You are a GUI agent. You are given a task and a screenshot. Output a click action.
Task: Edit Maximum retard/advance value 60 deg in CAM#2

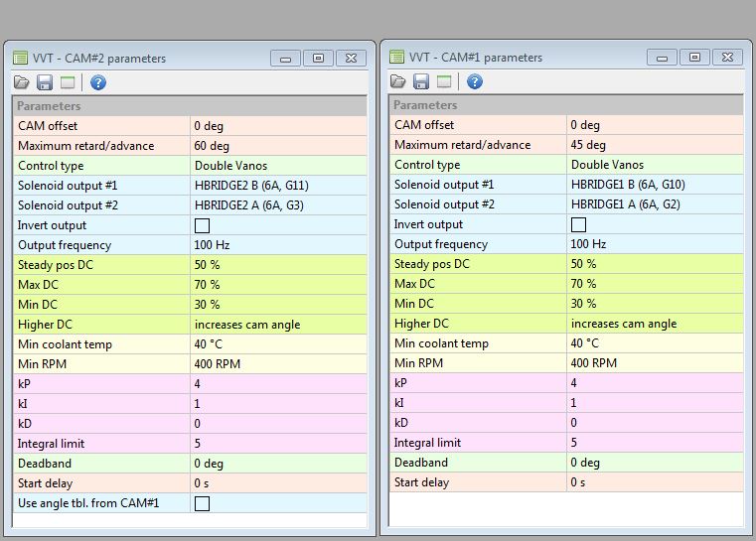tap(277, 146)
